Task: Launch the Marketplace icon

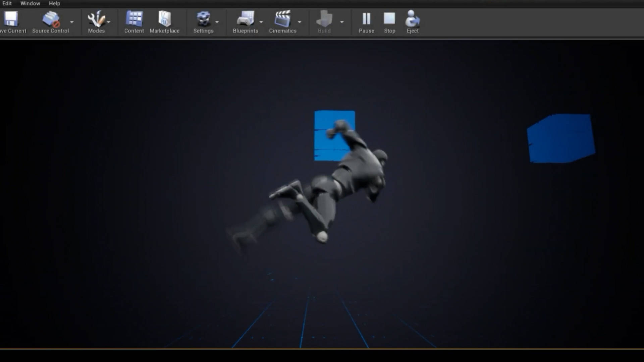Action: 164,19
